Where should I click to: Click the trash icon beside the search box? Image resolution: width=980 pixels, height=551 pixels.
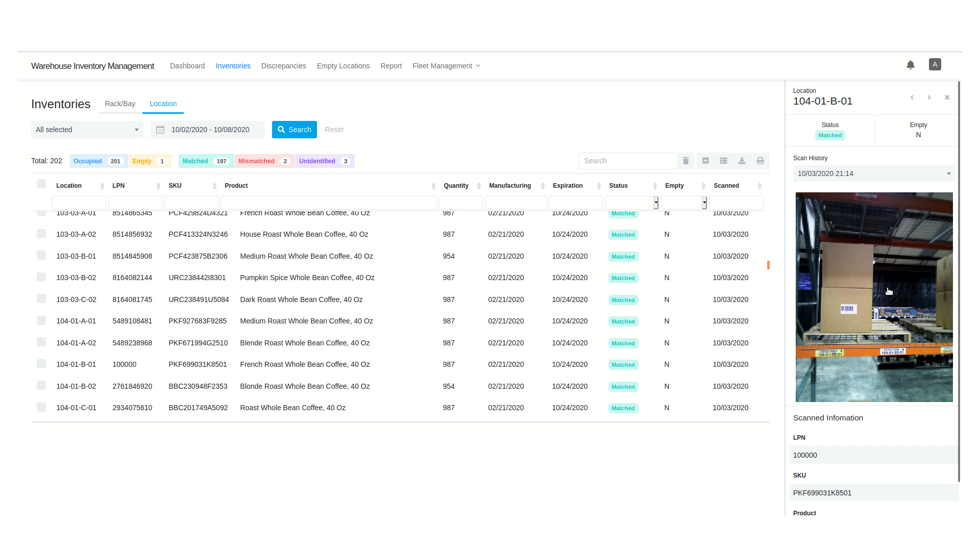(685, 161)
